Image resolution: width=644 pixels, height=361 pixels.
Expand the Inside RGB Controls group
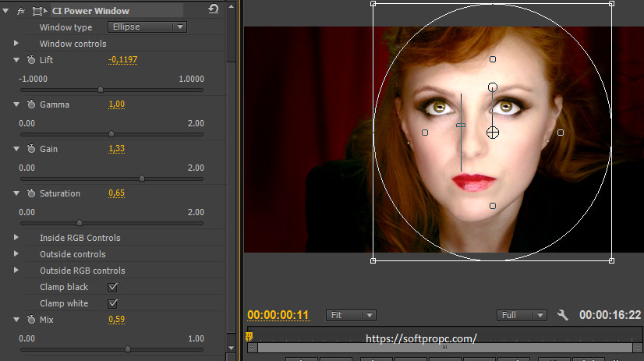point(16,237)
